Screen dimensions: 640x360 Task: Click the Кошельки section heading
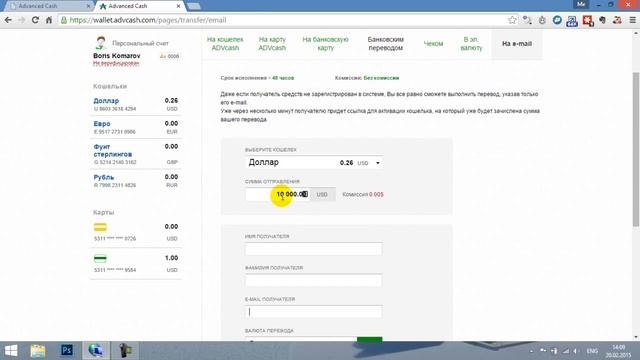pyautogui.click(x=110, y=87)
